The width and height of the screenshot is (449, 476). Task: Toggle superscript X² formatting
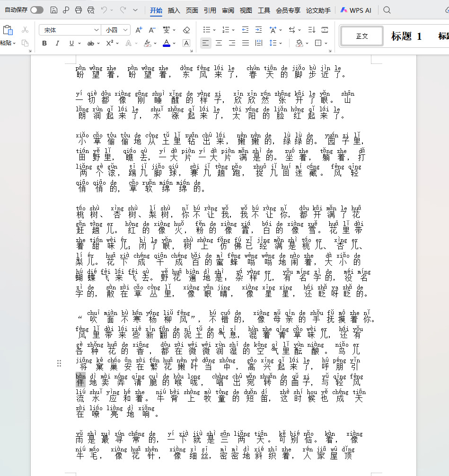coord(110,43)
